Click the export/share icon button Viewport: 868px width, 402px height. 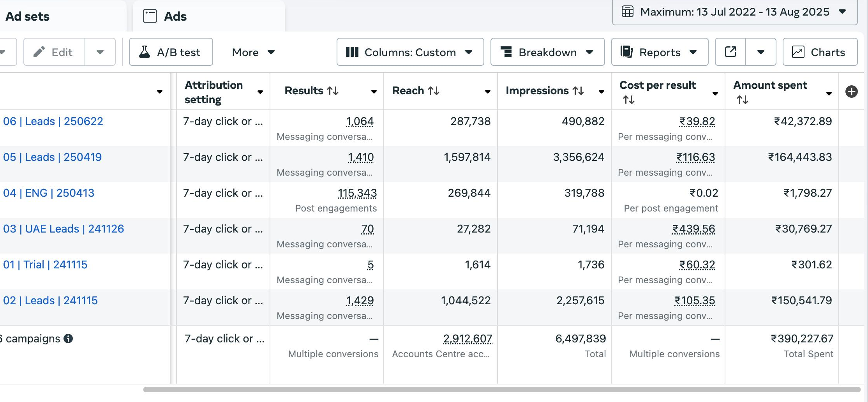[730, 52]
